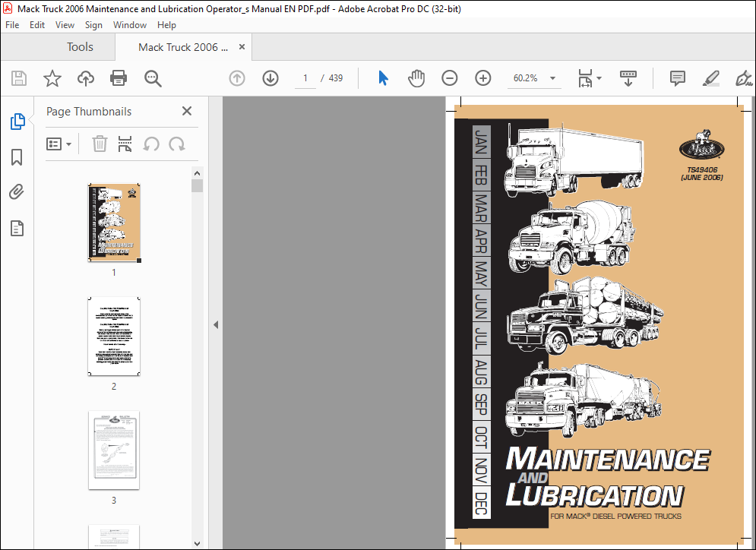Click the 60.2% zoom value field

(526, 78)
